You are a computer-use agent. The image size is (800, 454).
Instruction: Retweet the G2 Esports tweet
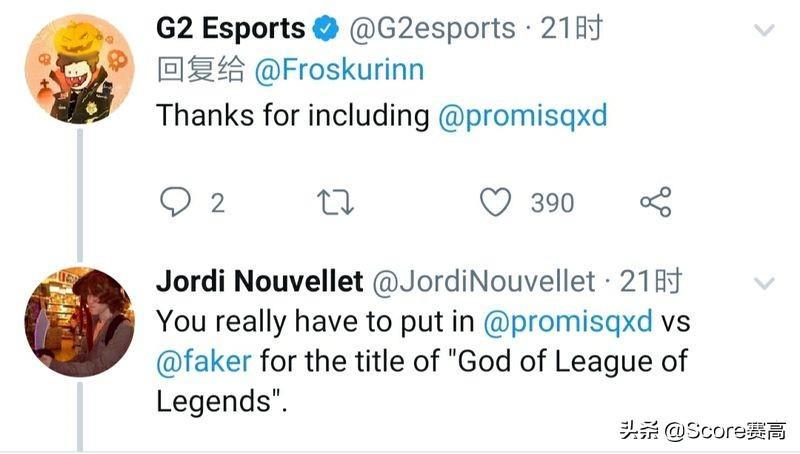pyautogui.click(x=335, y=203)
